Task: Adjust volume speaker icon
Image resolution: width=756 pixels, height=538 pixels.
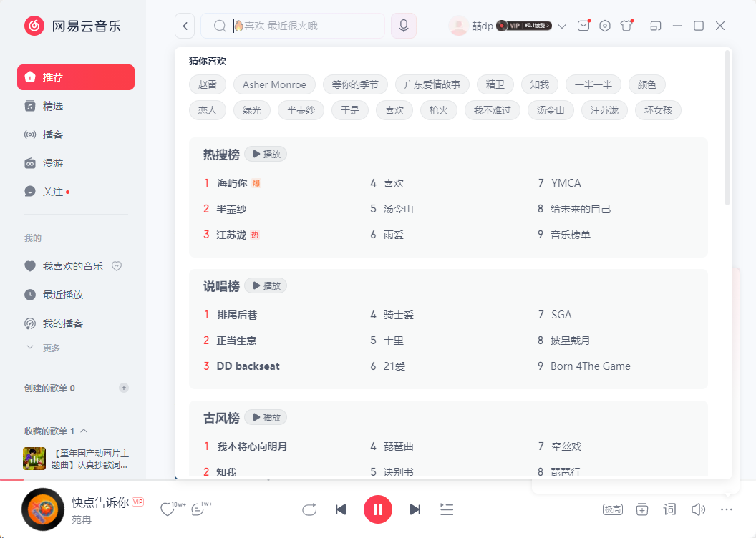Action: click(x=698, y=509)
